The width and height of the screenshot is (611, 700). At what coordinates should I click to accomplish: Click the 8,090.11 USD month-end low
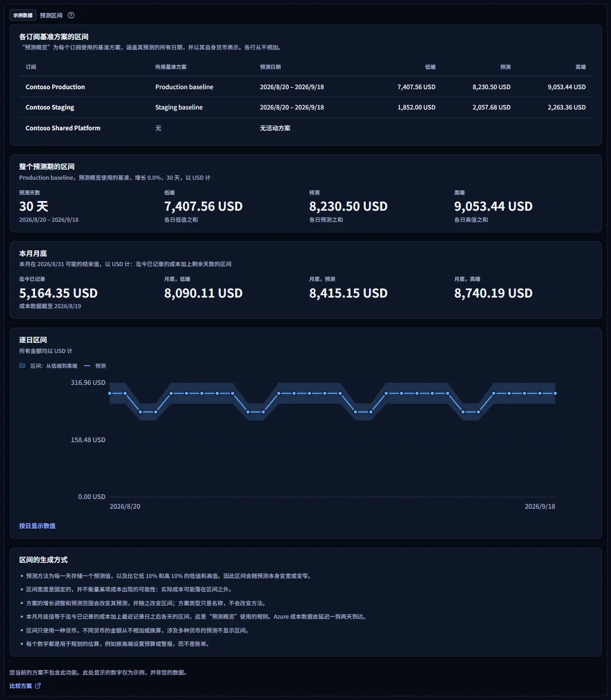[203, 293]
